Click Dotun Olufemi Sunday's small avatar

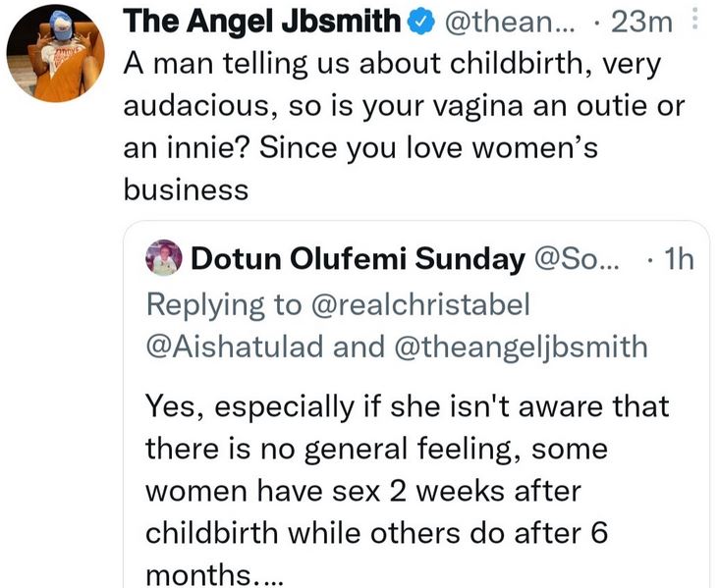pos(163,259)
